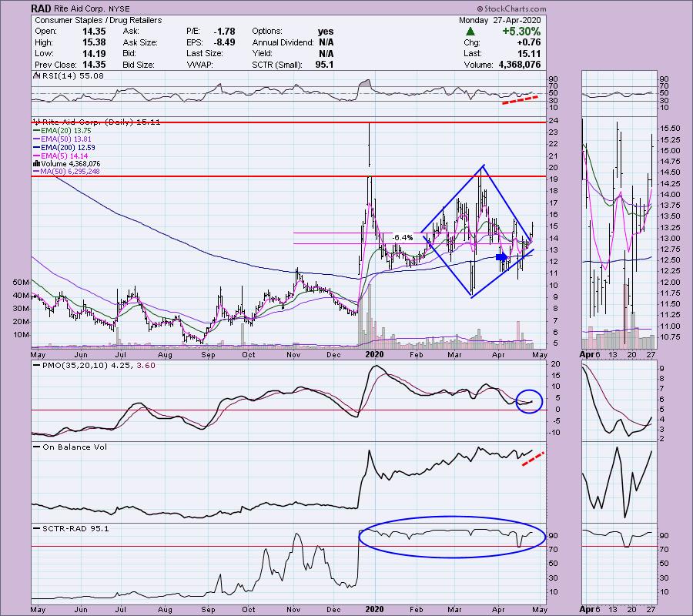Screen dimensions: 693x616
Task: Click the -6.4% annotation on the price chart
Action: pyautogui.click(x=403, y=238)
